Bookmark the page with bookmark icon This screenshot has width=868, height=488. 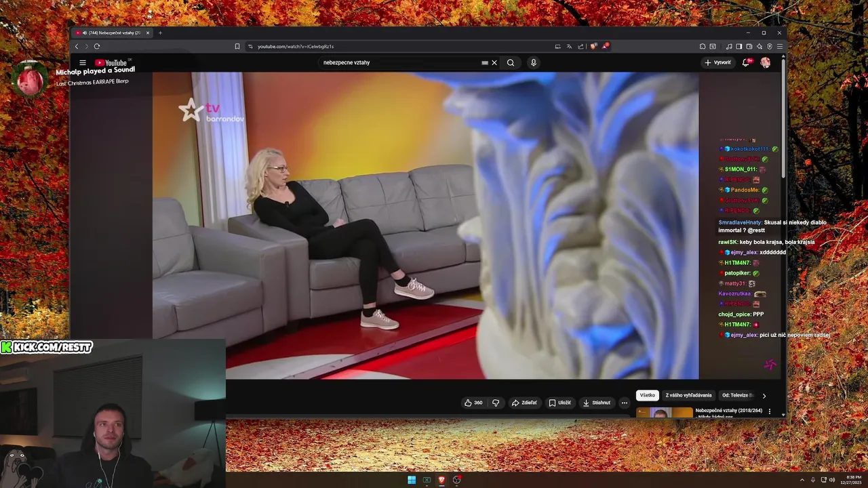click(237, 46)
